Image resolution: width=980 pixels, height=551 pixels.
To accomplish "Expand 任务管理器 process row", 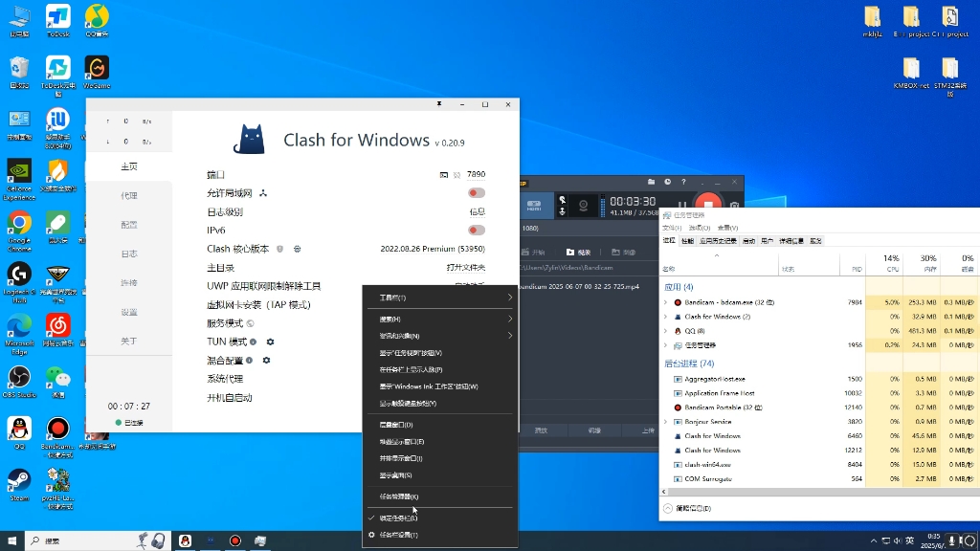I will pyautogui.click(x=666, y=345).
